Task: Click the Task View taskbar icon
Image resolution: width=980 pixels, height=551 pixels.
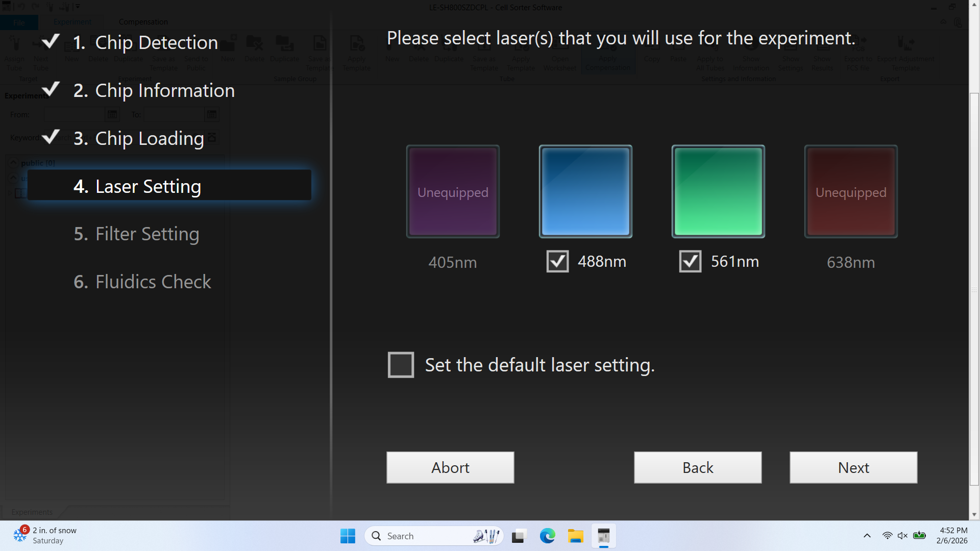Action: click(519, 536)
